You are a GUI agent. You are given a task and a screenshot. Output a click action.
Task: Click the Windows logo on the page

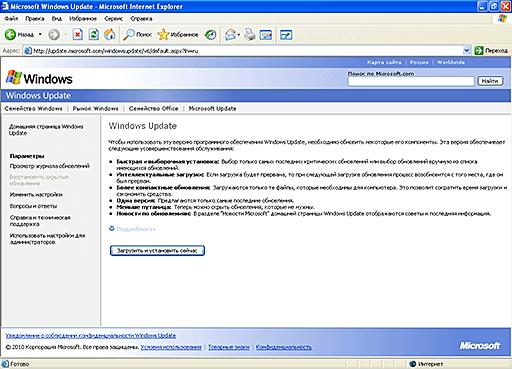[39, 78]
